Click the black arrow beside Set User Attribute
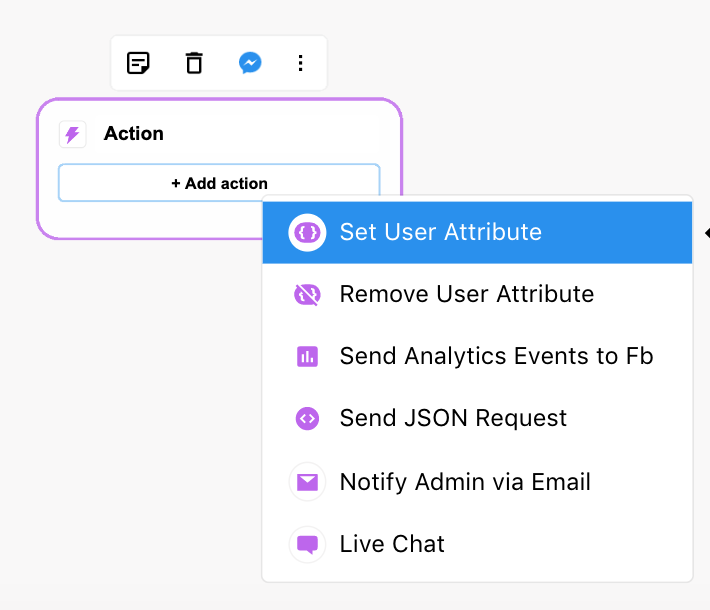 coord(707,233)
